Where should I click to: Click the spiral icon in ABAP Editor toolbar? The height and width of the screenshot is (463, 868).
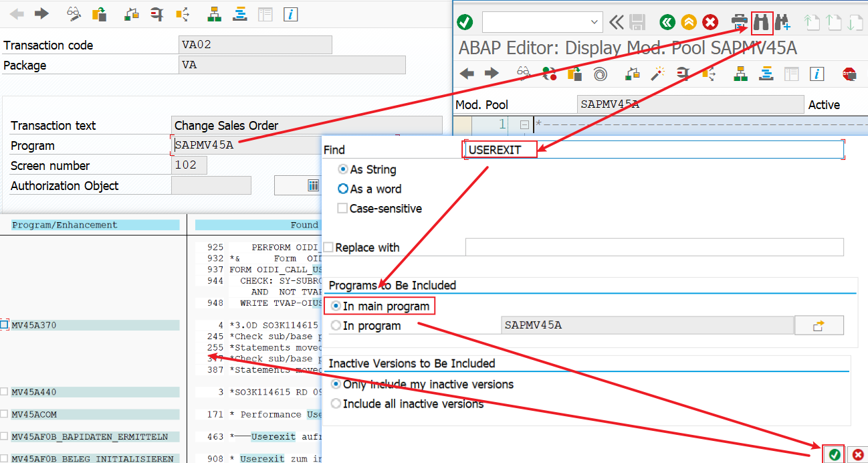click(x=601, y=74)
